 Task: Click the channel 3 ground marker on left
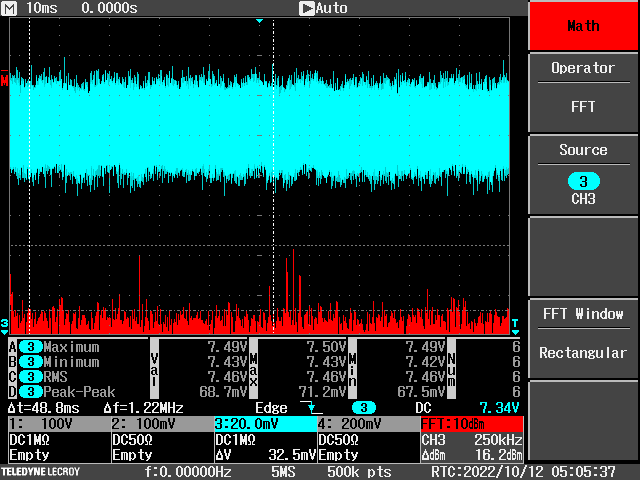click(5, 324)
